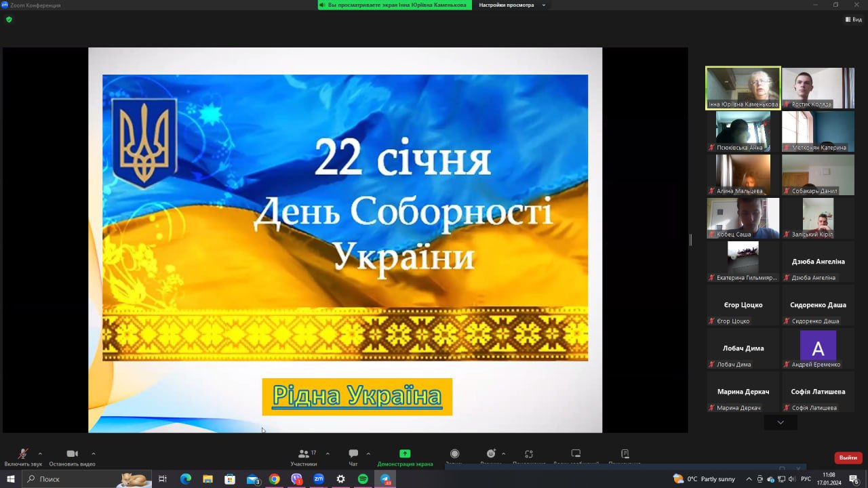Open Google Chrome from taskbar
Screen dimensions: 868x488
[274, 479]
